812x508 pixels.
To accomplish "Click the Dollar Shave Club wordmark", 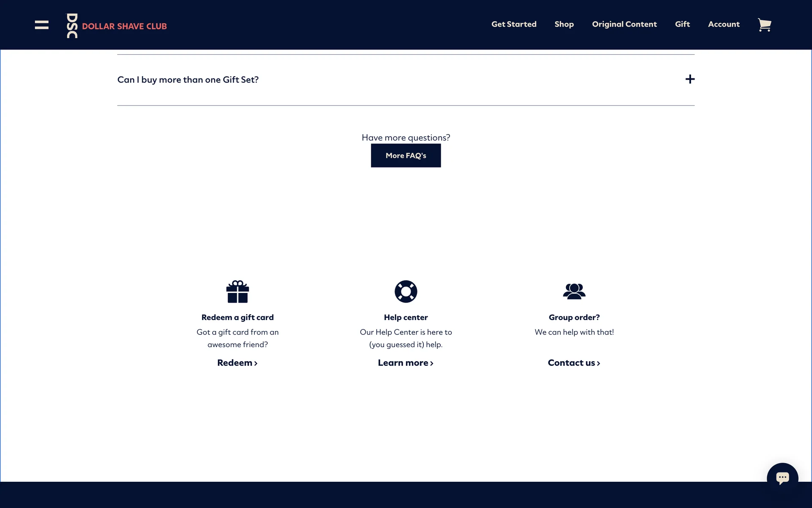I will coord(124,26).
